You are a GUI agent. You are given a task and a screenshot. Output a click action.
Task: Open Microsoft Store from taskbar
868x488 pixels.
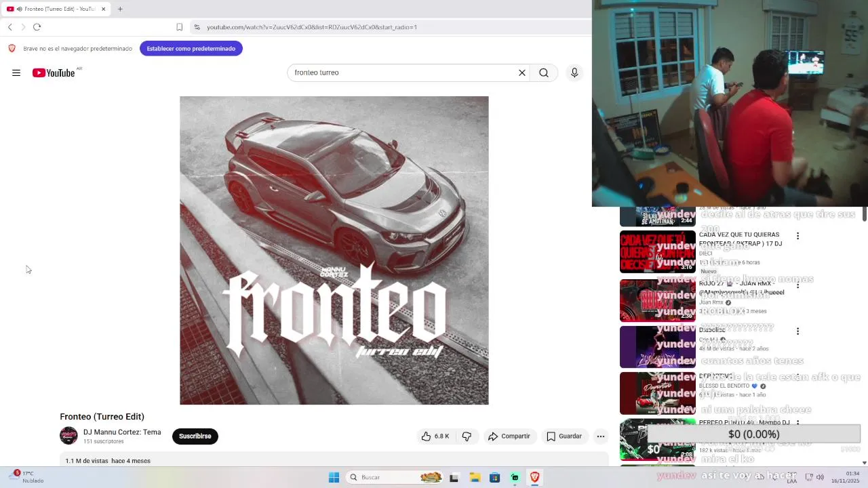pyautogui.click(x=495, y=477)
